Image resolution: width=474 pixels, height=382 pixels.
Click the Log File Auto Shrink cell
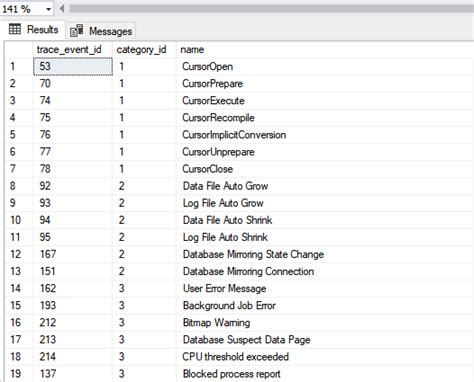325,237
